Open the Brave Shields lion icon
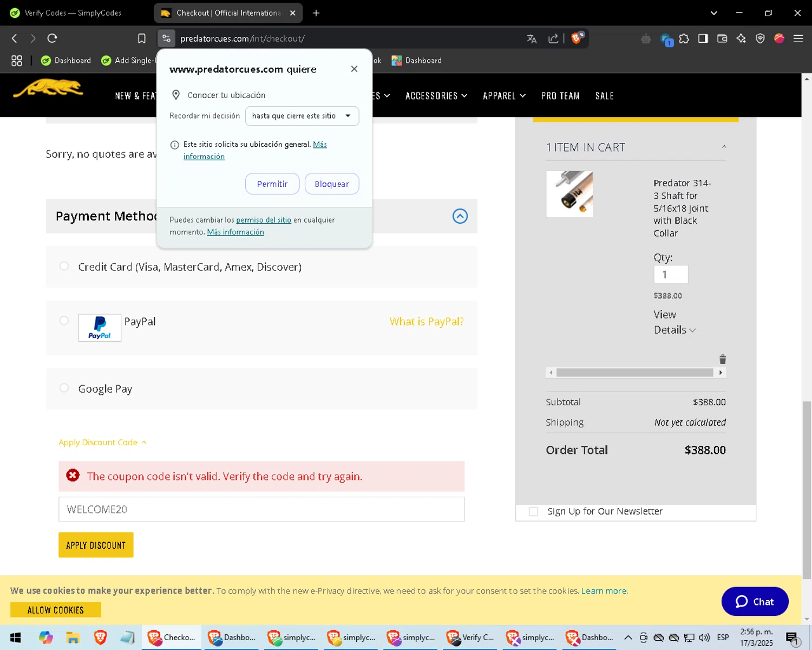 point(577,38)
